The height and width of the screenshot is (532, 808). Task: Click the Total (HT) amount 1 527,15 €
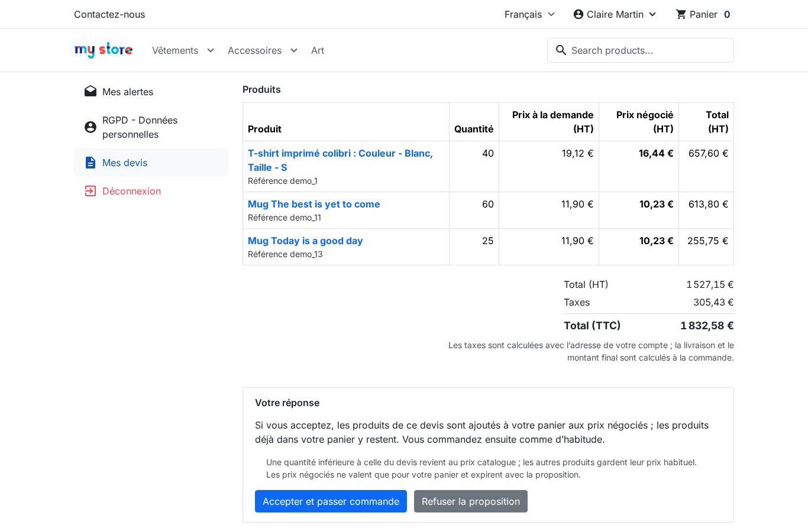click(710, 284)
